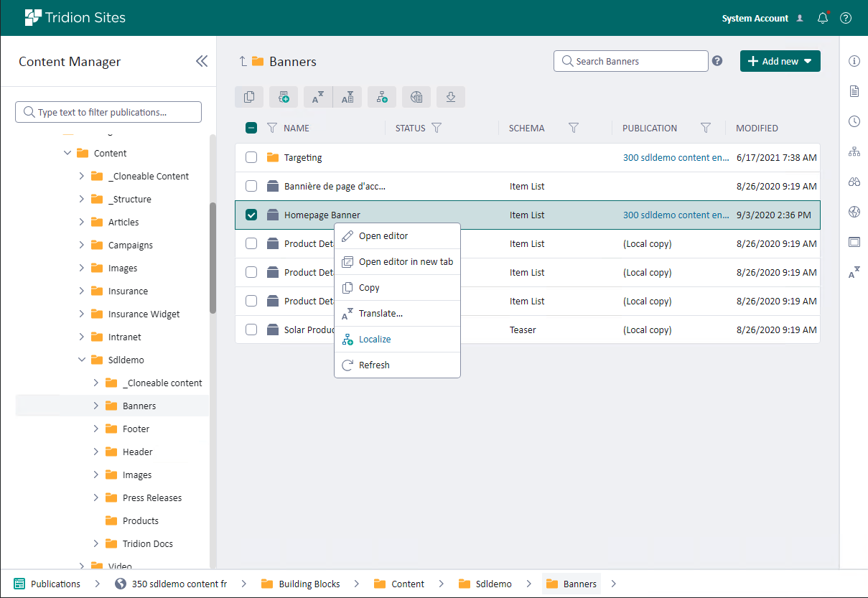Open the Add new dropdown
This screenshot has width=868, height=598.
(780, 61)
